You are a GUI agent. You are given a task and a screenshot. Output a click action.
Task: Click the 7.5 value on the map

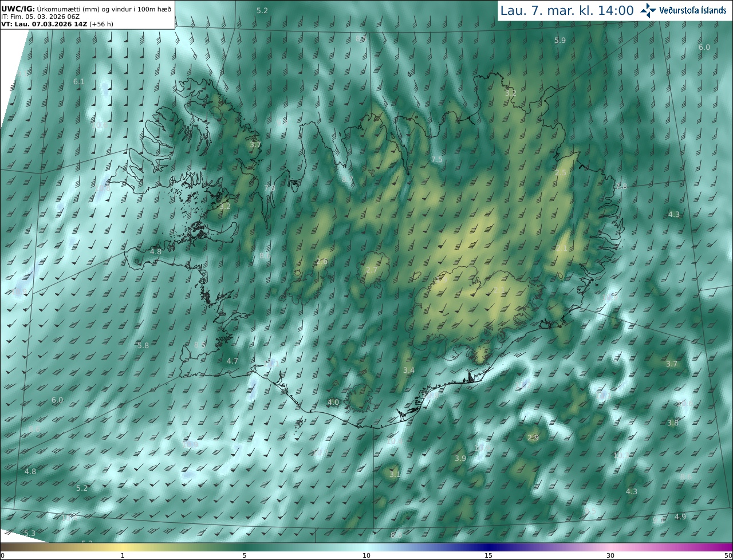437,159
